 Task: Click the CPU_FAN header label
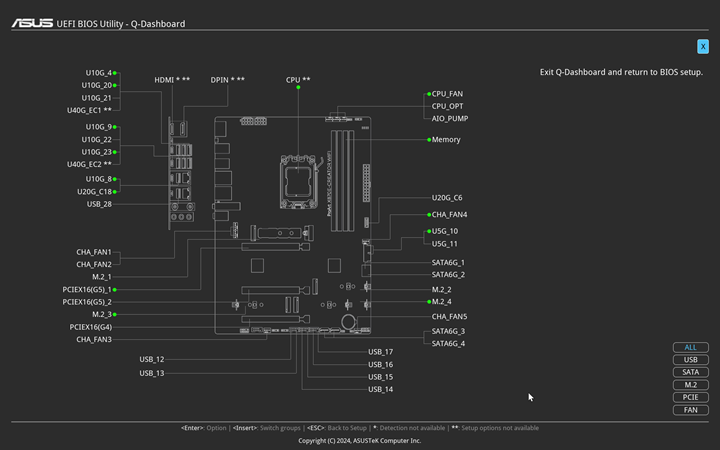click(447, 94)
